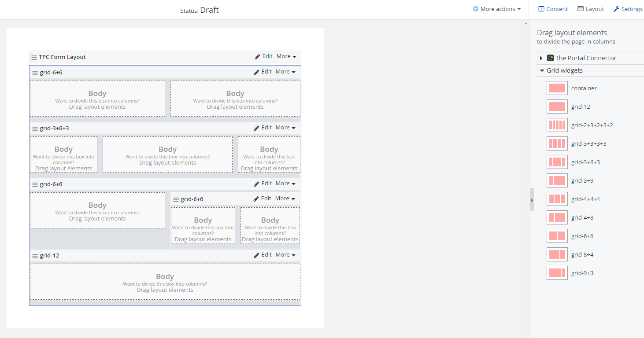Image resolution: width=644 pixels, height=338 pixels.
Task: Click the Draft status text
Action: coord(209,10)
